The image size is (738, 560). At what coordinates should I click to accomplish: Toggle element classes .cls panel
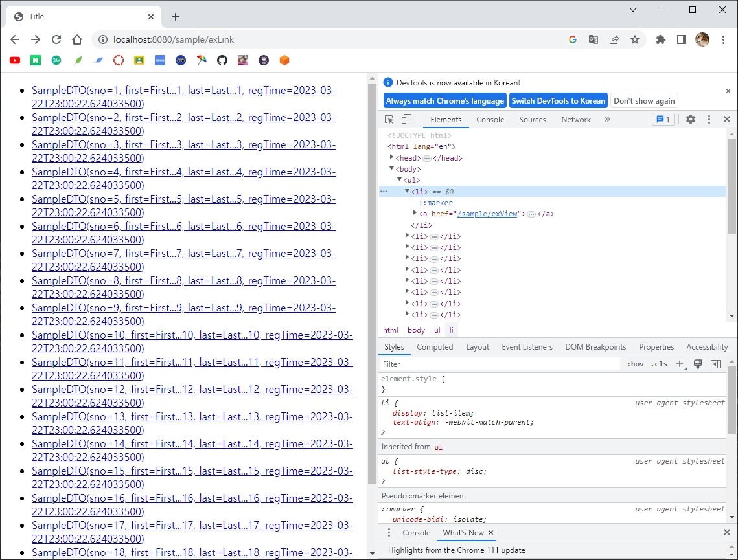pyautogui.click(x=659, y=364)
